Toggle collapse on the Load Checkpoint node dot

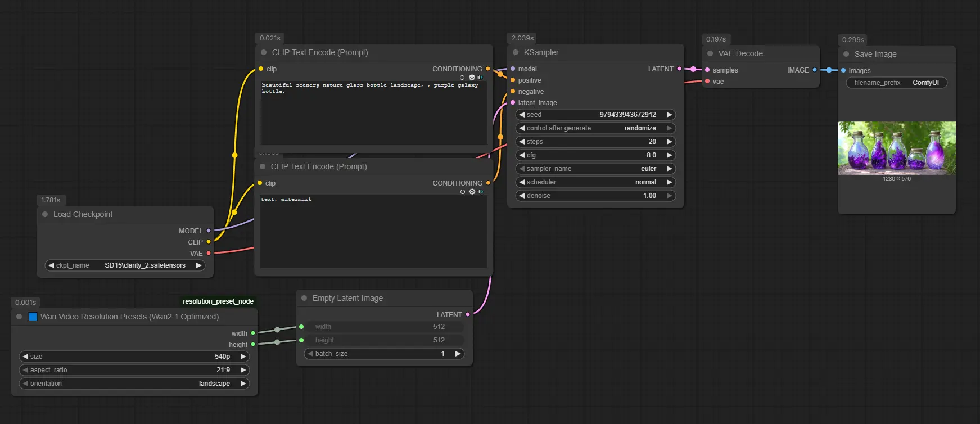click(x=45, y=214)
